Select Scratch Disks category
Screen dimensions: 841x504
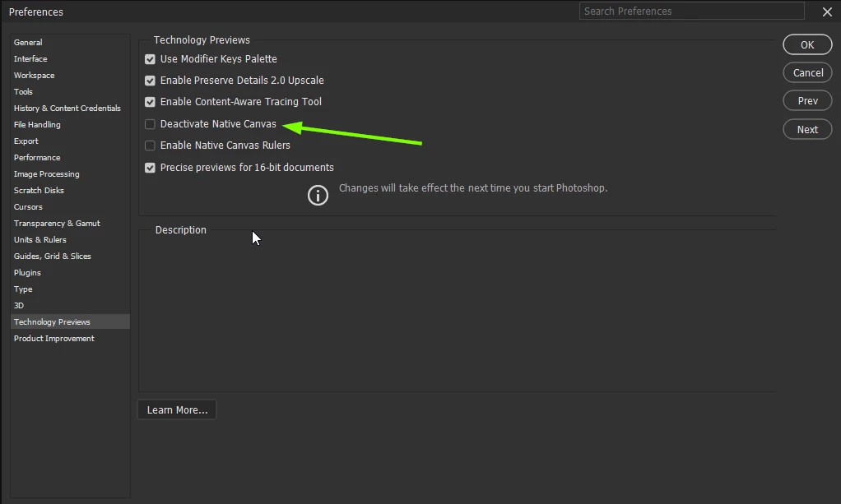tap(70, 191)
